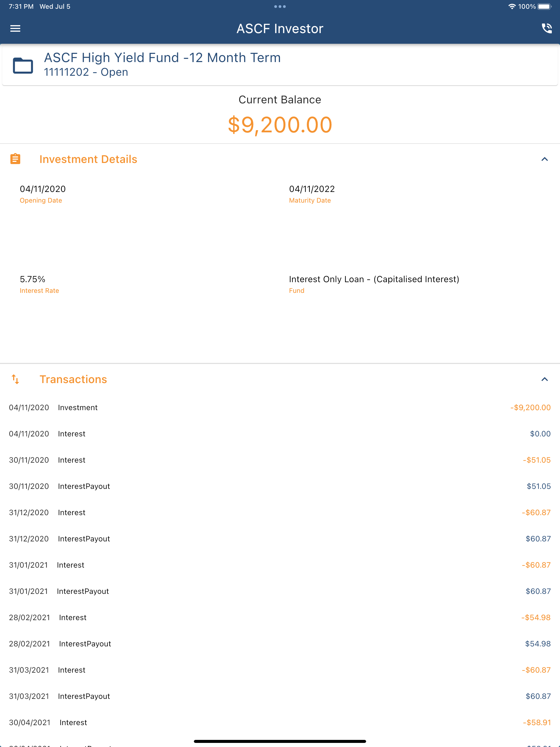The height and width of the screenshot is (747, 560).
Task: Select the 30/04/2021 Interest transaction
Action: pyautogui.click(x=280, y=723)
